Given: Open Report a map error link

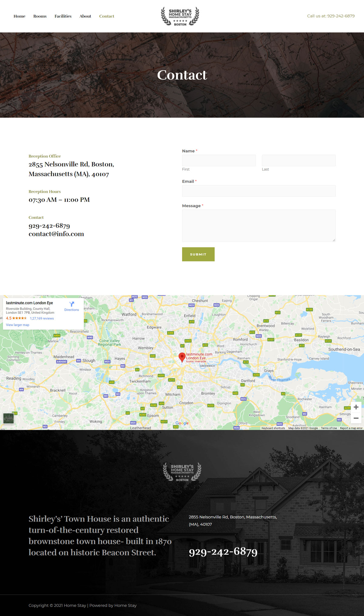Looking at the screenshot, I should [x=351, y=428].
